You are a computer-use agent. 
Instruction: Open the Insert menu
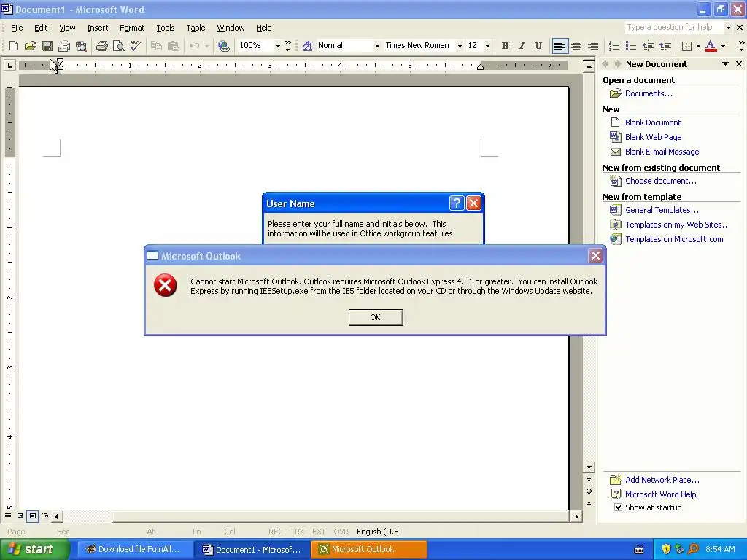pyautogui.click(x=97, y=28)
